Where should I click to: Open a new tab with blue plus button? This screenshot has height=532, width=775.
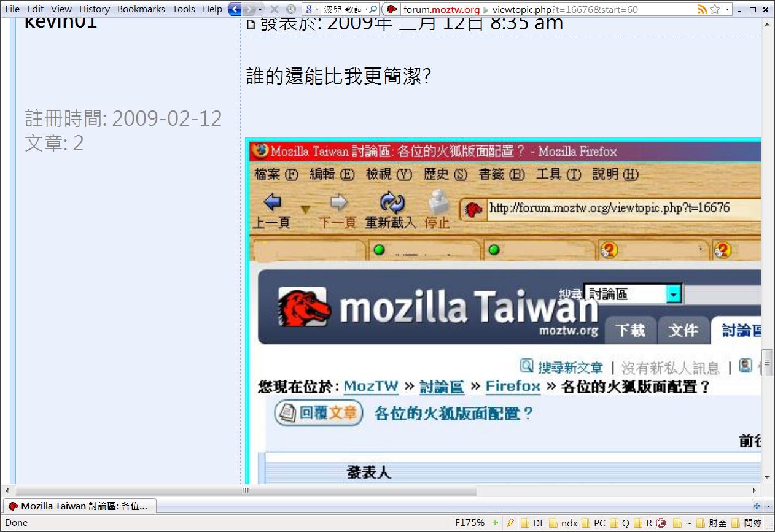click(757, 506)
